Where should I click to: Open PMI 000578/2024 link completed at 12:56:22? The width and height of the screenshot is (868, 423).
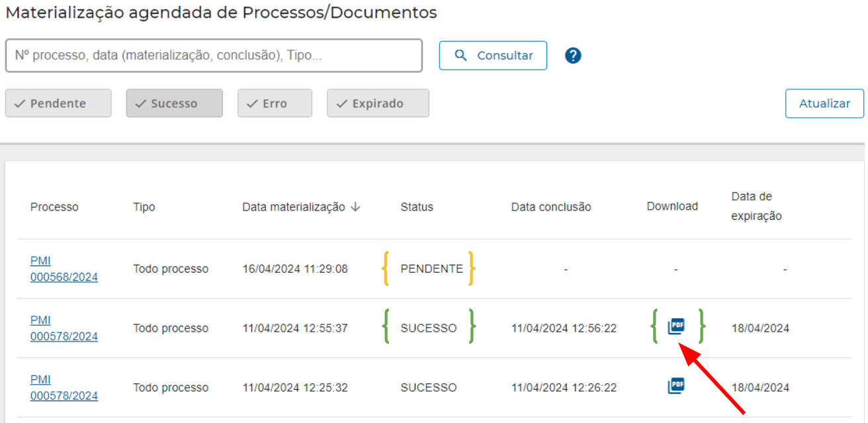(64, 328)
